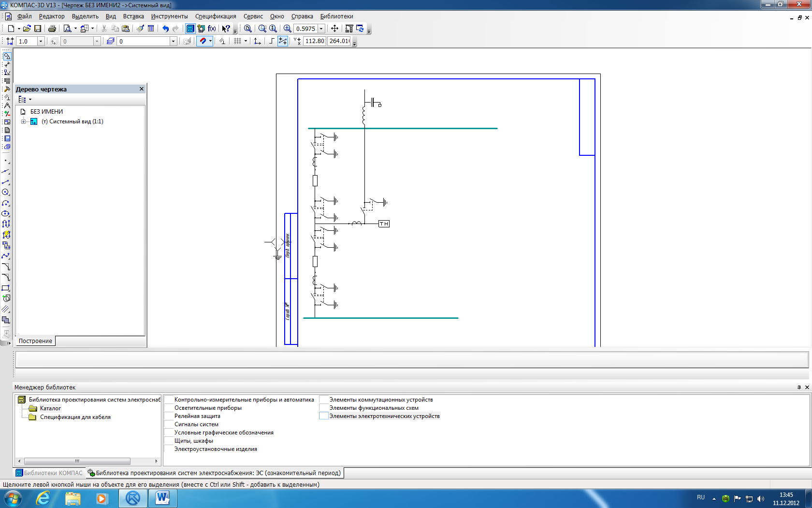Select the Rectangle tool
812x508 pixels.
pos(6,288)
